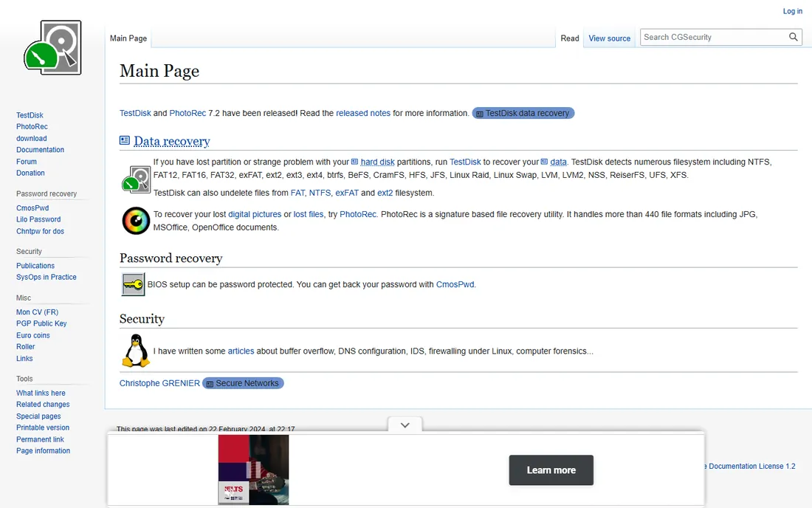Open CmosPwd in the sidebar
812x508 pixels.
tap(32, 207)
